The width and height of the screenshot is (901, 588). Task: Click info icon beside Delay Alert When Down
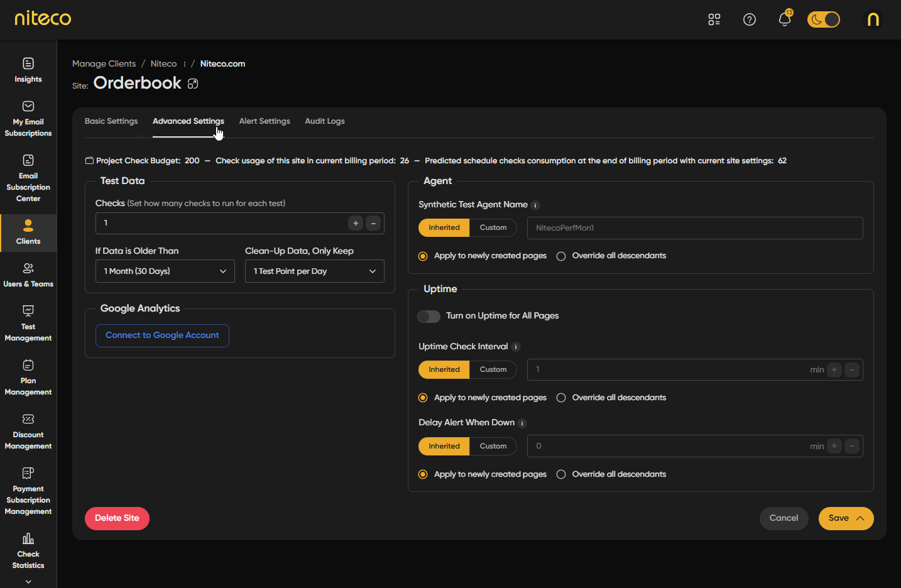click(522, 423)
